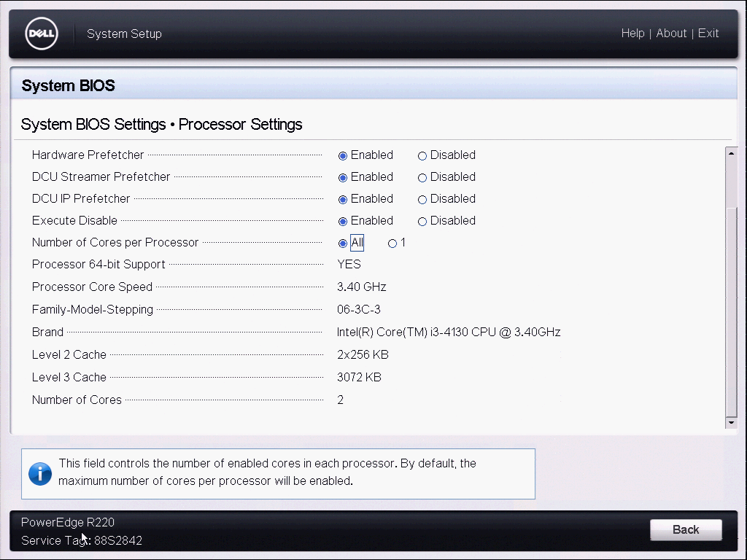This screenshot has width=747, height=560.
Task: Select the DCU Streamer Prefetcher label
Action: point(101,176)
